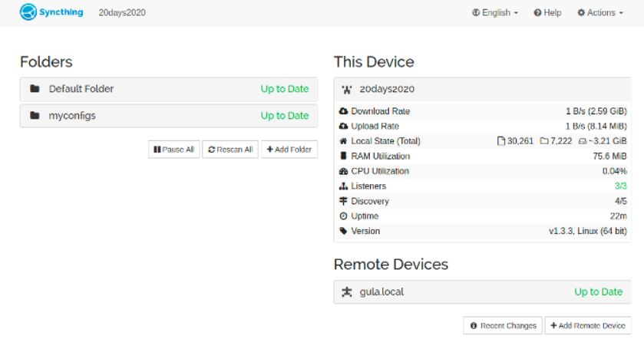
Task: Collapse the 20days2020 device panel header
Action: click(x=482, y=89)
